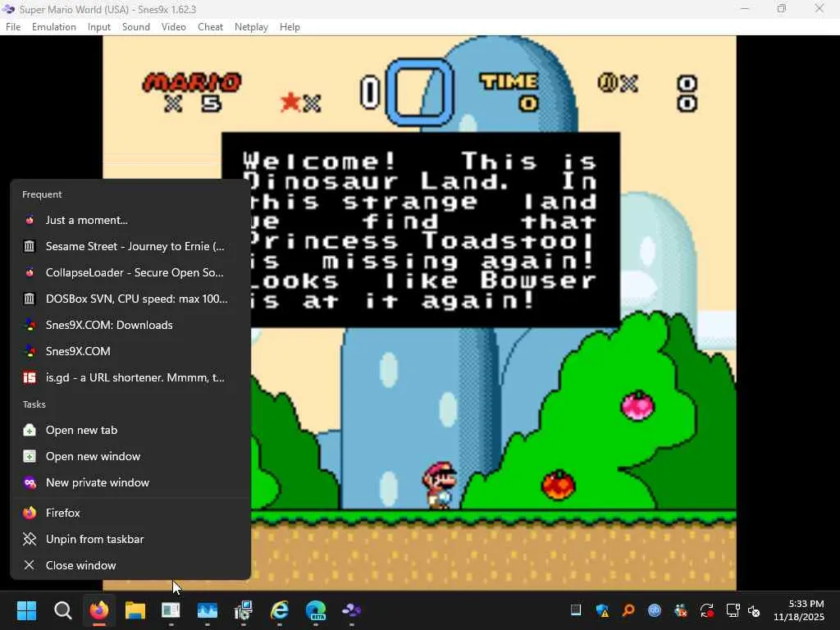The height and width of the screenshot is (630, 840).
Task: Open Sesame Street - Journey to Ernie entry
Action: coord(130,246)
